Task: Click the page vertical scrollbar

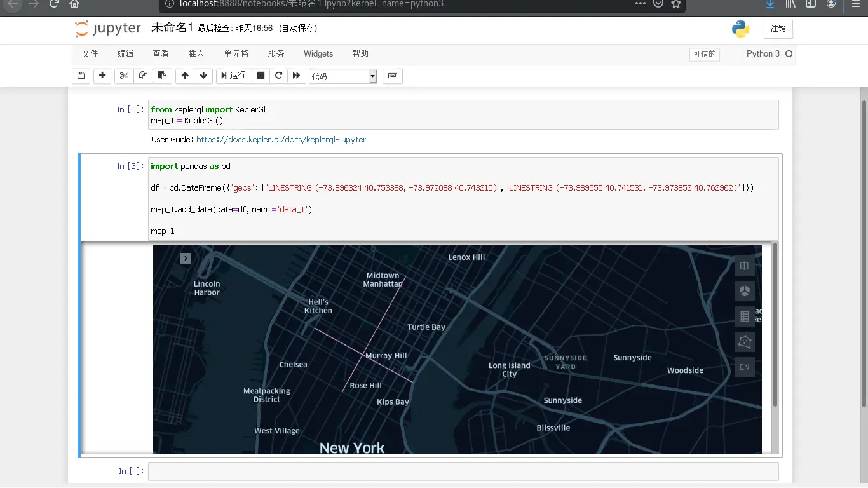Action: pos(864,254)
